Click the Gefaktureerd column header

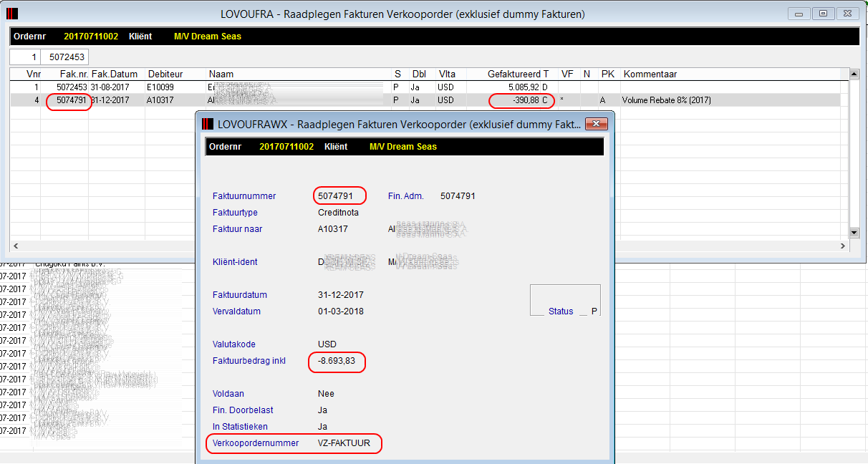(x=513, y=74)
